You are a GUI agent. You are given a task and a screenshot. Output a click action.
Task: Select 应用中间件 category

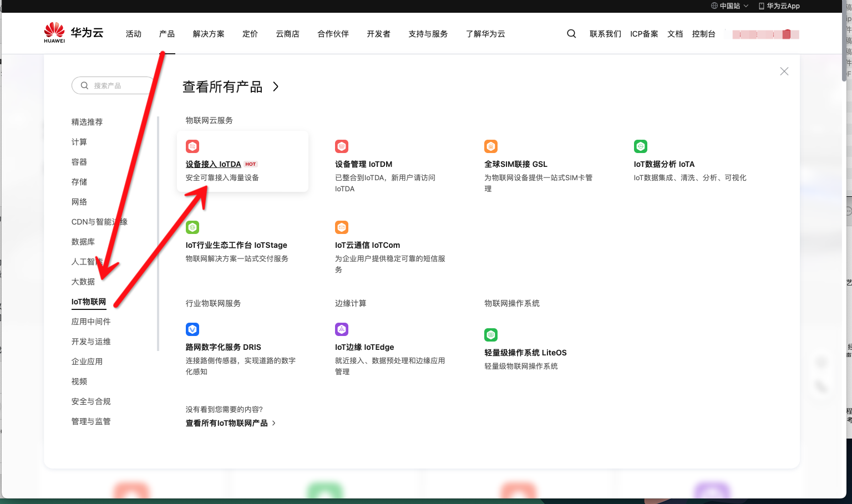[x=91, y=322]
